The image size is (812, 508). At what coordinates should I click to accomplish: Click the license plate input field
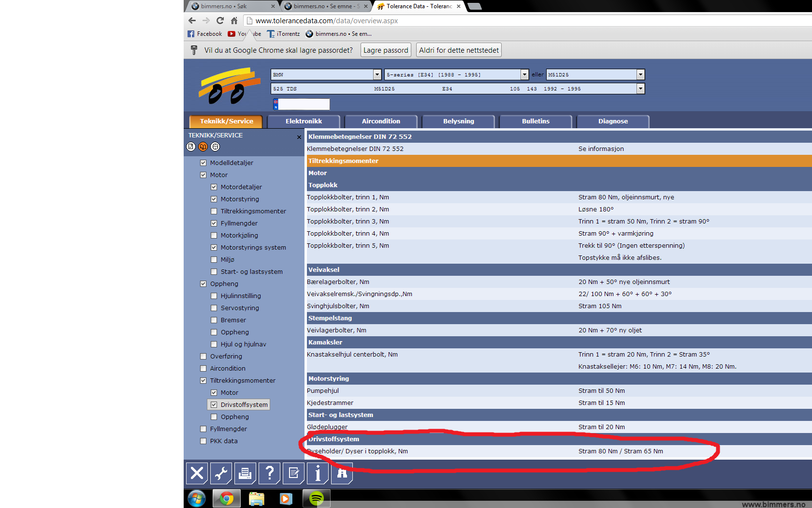click(304, 104)
